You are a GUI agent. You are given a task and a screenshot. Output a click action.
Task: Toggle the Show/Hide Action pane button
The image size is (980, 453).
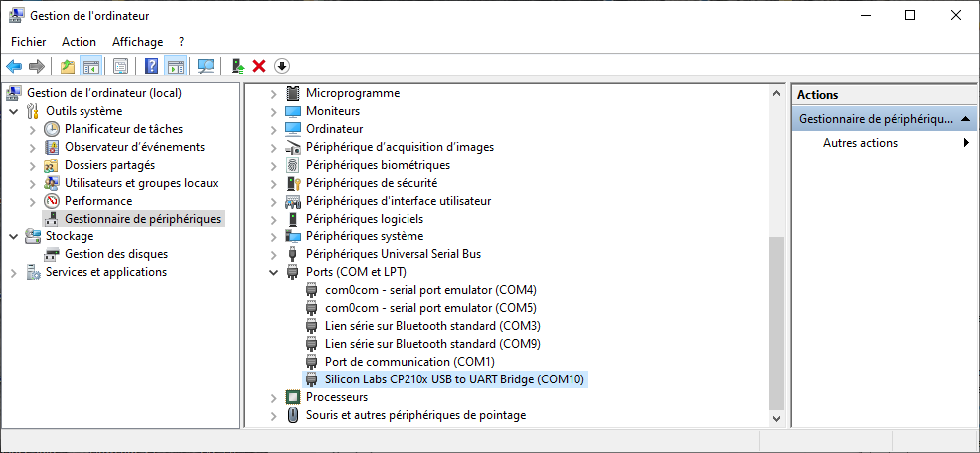[176, 66]
